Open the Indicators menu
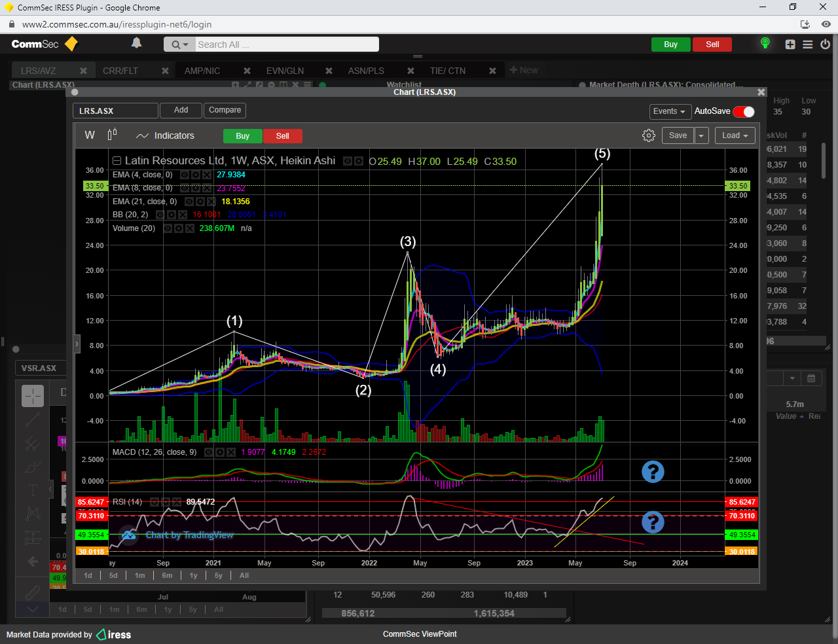Viewport: 838px width, 644px height. pyautogui.click(x=165, y=135)
